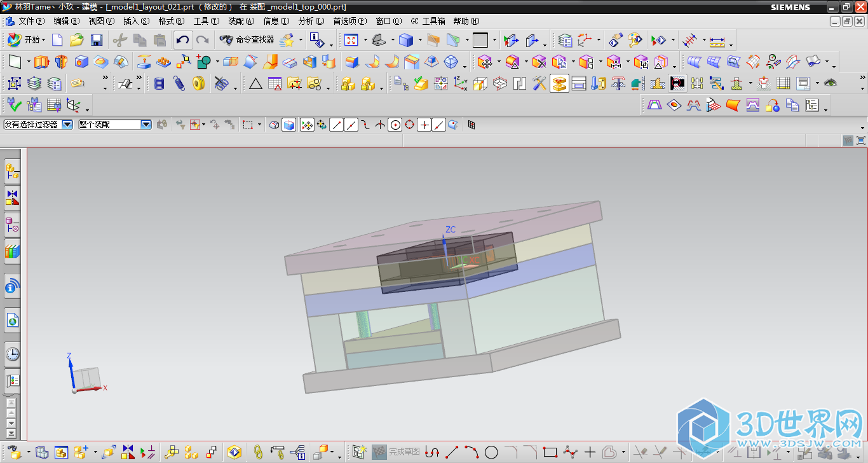Expand the rendering style cube dropdown arrow
The width and height of the screenshot is (868, 463).
pyautogui.click(x=421, y=40)
